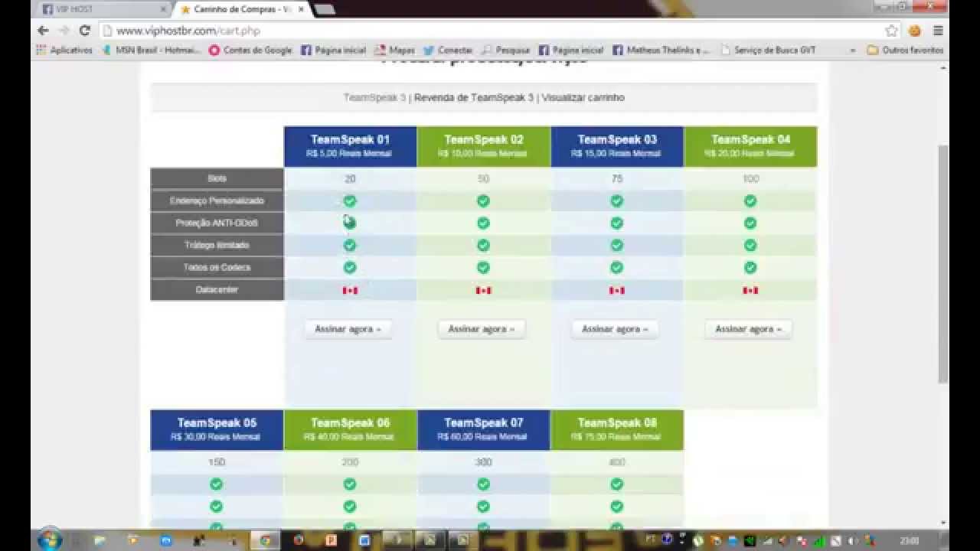
Task: Click the Tráfego Ilimitado checkmark for TeamSpeak 03
Action: coord(617,246)
